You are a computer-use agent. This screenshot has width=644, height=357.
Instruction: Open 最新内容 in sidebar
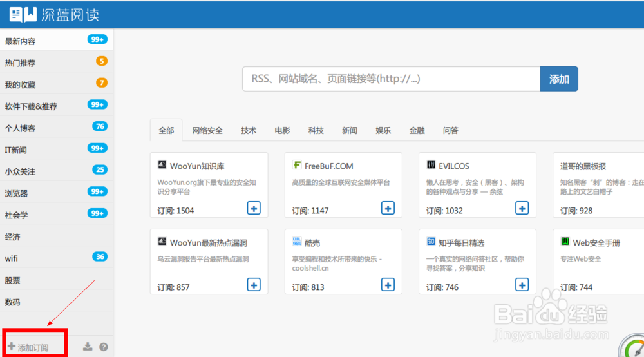click(x=56, y=41)
